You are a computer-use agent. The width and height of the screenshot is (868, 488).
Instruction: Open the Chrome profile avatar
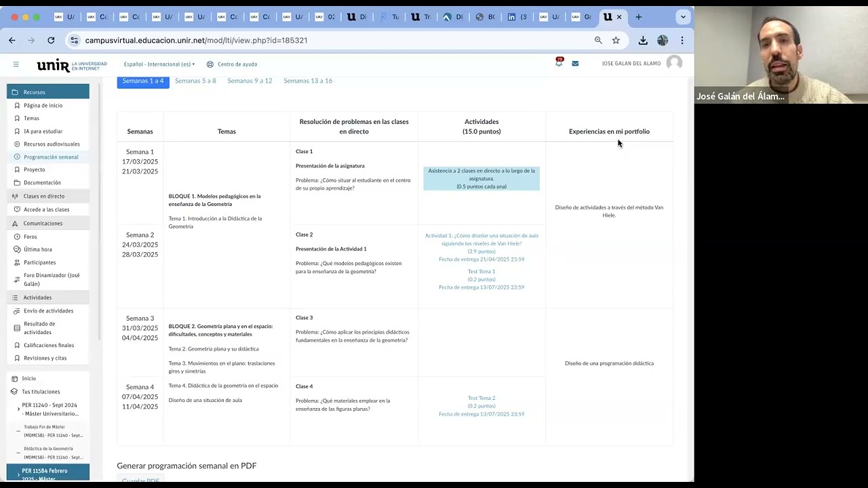(663, 41)
